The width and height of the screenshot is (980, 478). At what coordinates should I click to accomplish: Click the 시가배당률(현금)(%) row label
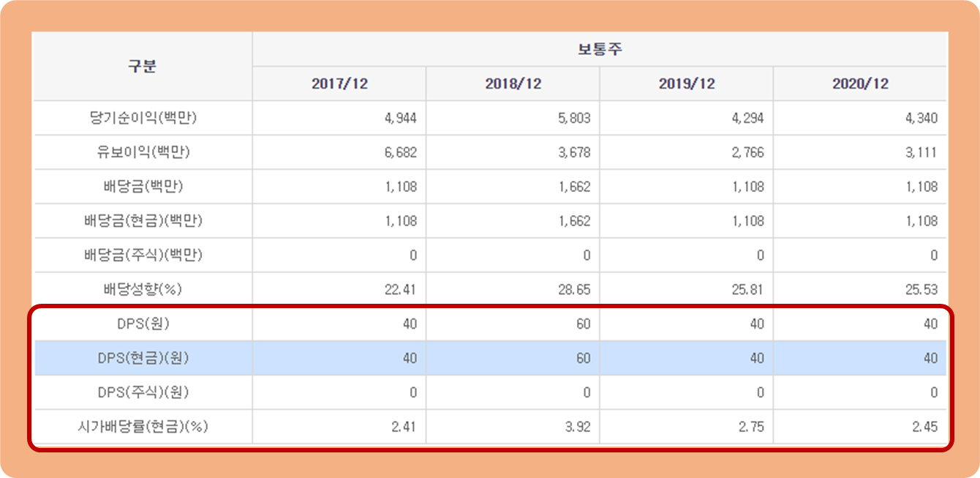143,427
